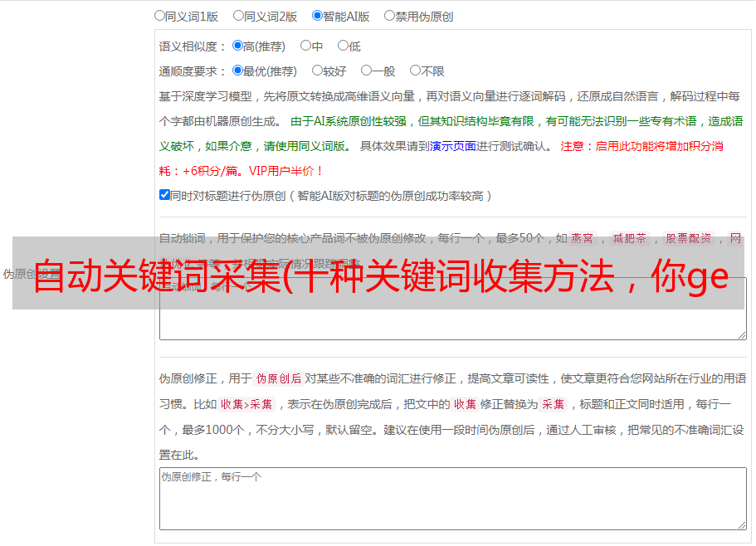
Task: Select the 同义词1版 radio option
Action: 159,16
